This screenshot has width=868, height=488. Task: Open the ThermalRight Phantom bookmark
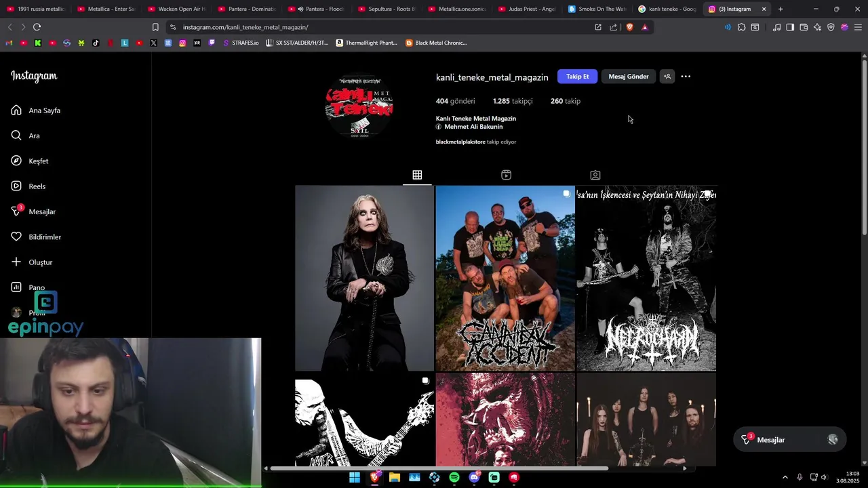(367, 43)
